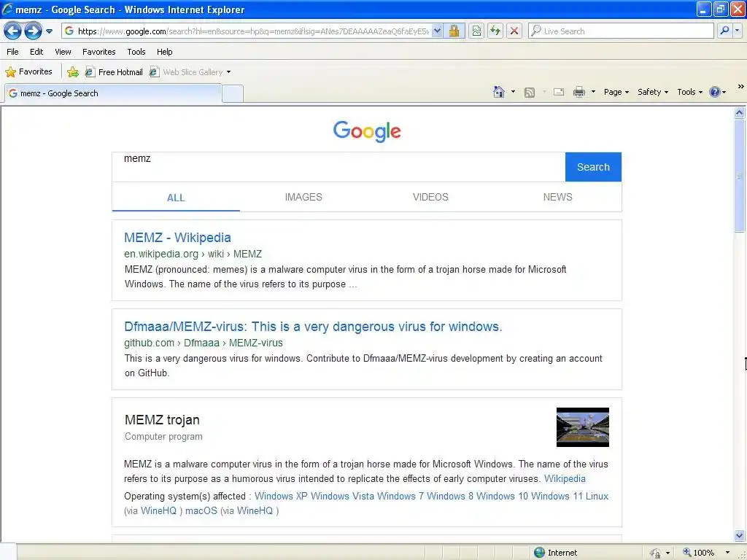Open the Windows 11 link
This screenshot has height=560, width=747.
point(557,496)
